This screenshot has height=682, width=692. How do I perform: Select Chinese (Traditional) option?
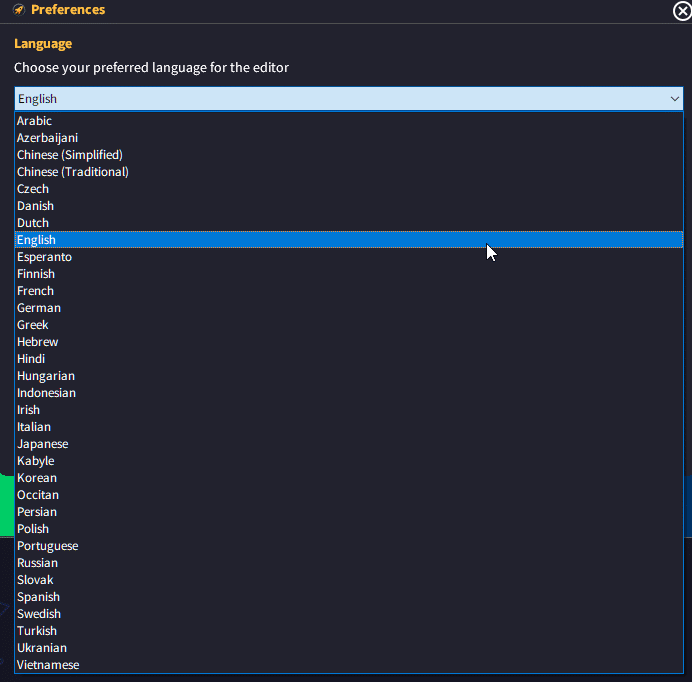point(349,172)
